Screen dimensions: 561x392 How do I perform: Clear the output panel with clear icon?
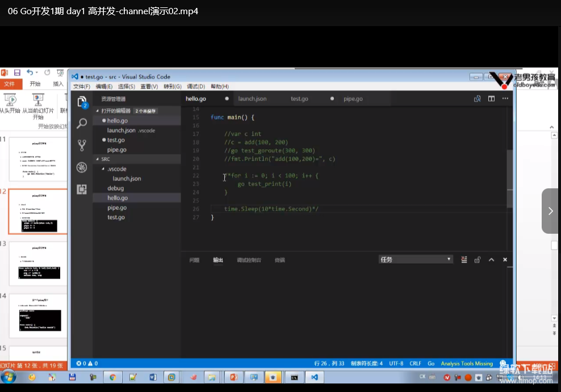(464, 260)
